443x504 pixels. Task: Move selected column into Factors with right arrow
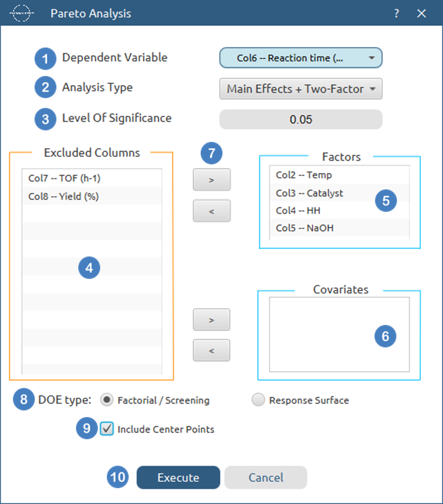212,180
